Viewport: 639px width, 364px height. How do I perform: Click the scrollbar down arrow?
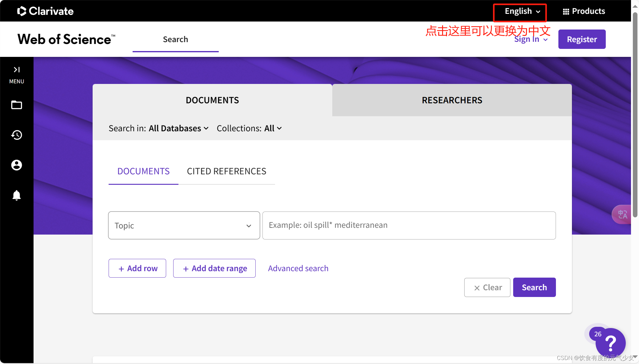pos(635,357)
